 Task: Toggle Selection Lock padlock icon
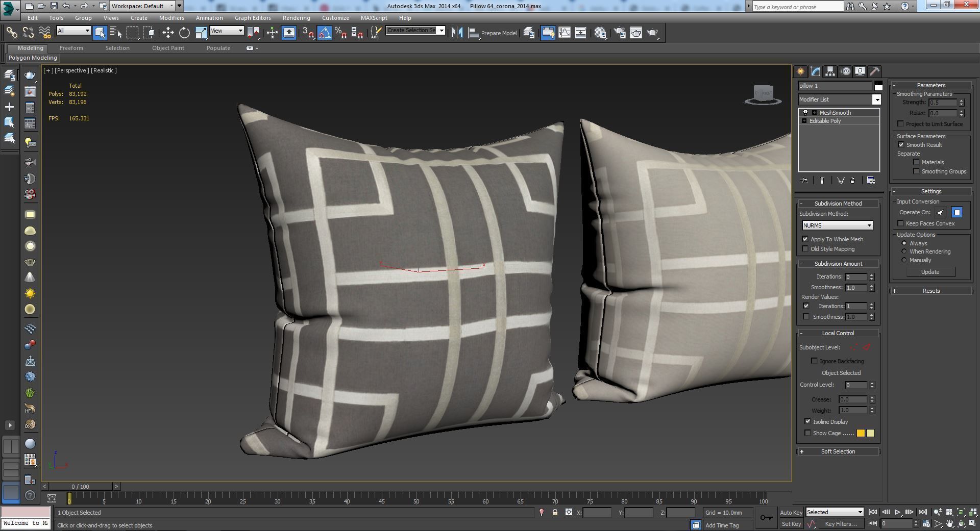tap(555, 512)
